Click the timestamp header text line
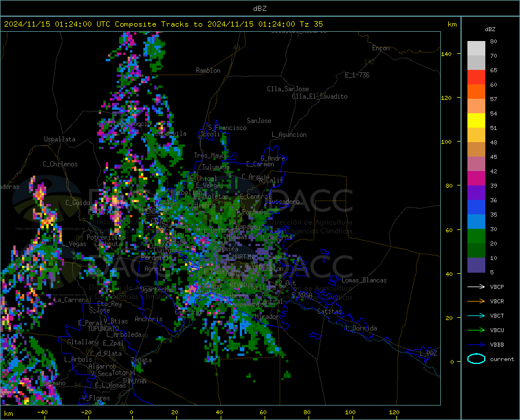This screenshot has width=520, height=420. click(x=164, y=24)
